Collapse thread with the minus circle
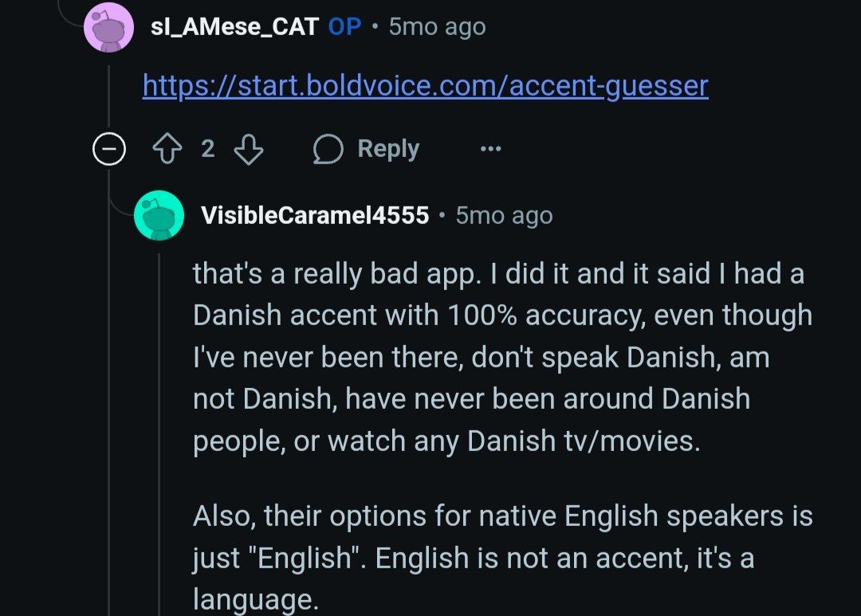Screen dimensions: 861x616 [x=108, y=149]
